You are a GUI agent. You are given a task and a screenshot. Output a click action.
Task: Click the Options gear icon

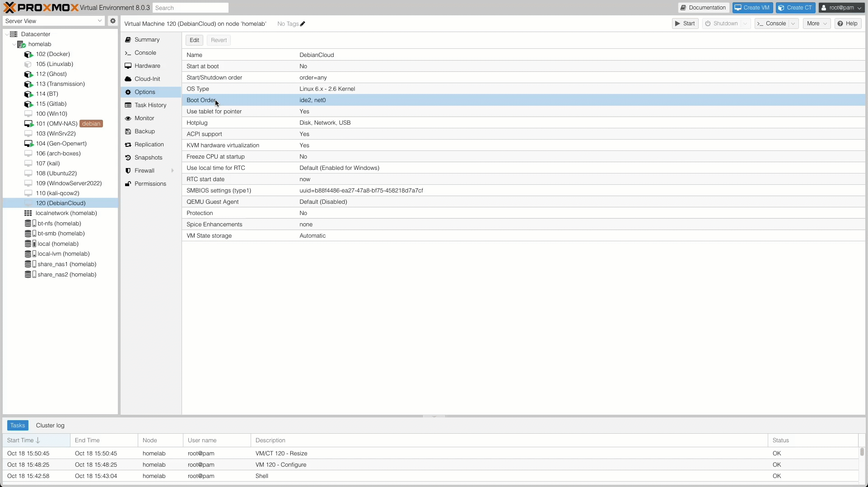[128, 92]
